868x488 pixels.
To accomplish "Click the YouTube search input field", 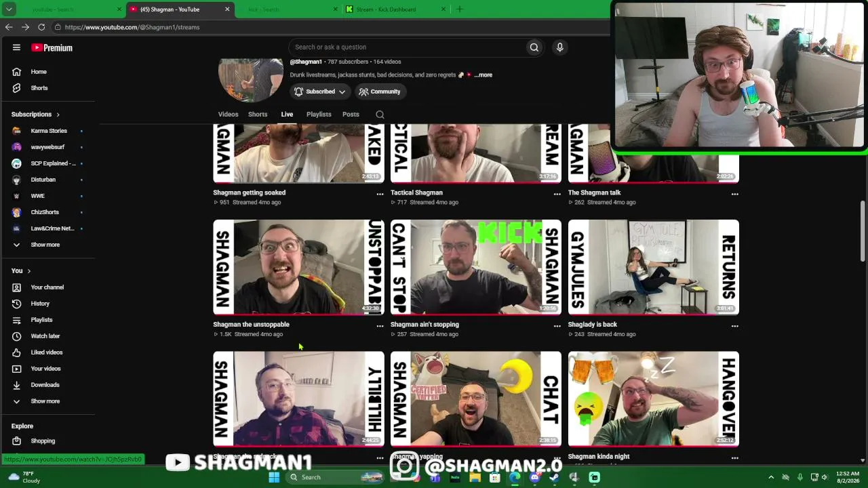I will (407, 47).
